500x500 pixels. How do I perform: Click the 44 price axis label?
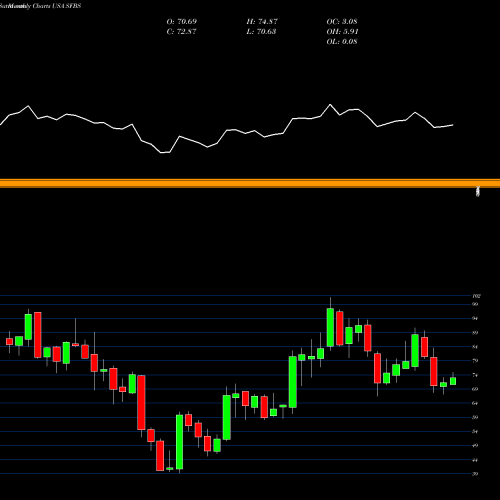[475, 460]
